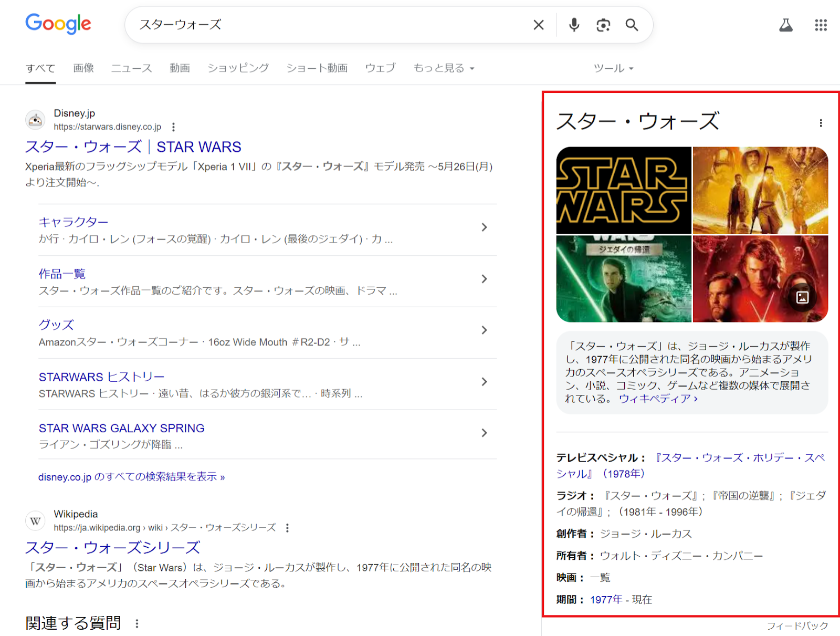Click the フィードバック link
The width and height of the screenshot is (840, 636).
(x=797, y=626)
